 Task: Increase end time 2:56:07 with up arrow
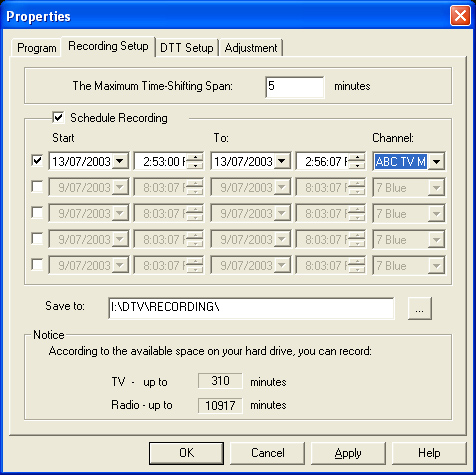coord(357,158)
